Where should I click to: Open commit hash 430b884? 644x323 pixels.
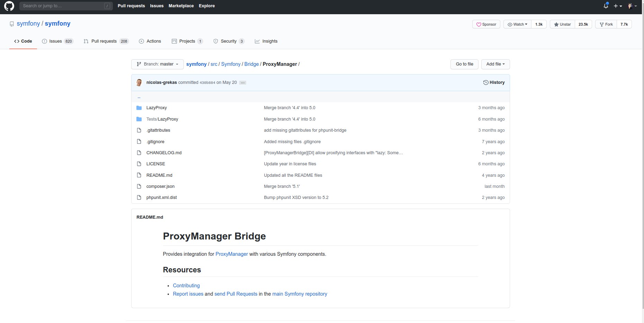coord(207,83)
